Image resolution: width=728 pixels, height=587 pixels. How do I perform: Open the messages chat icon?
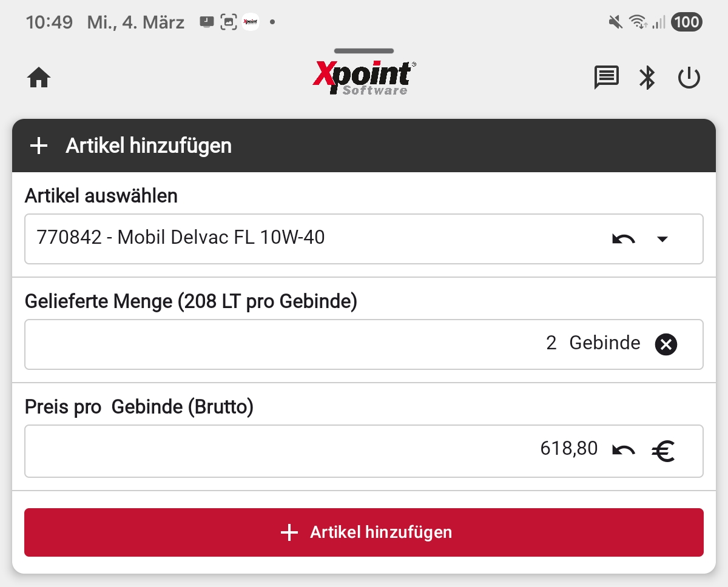606,78
